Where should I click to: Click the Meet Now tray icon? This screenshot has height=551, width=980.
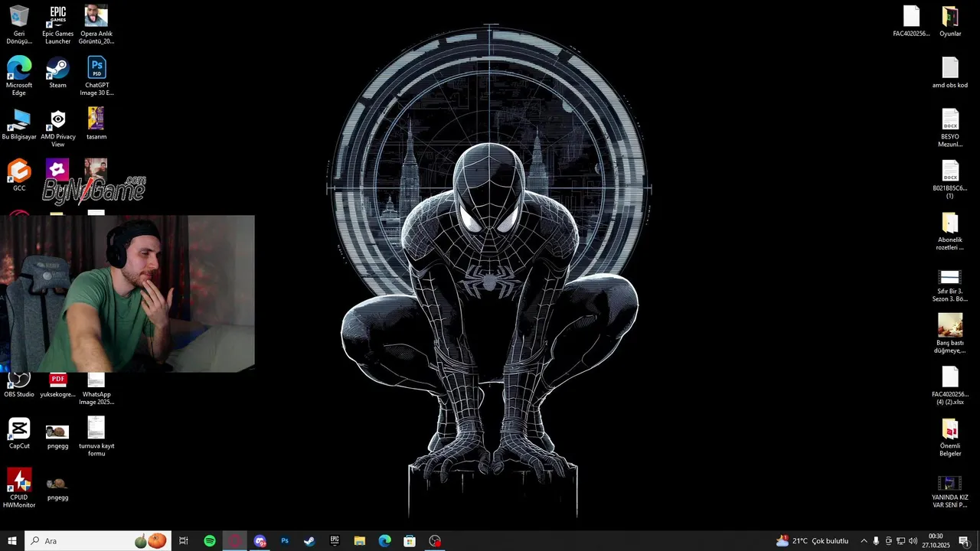click(x=888, y=541)
